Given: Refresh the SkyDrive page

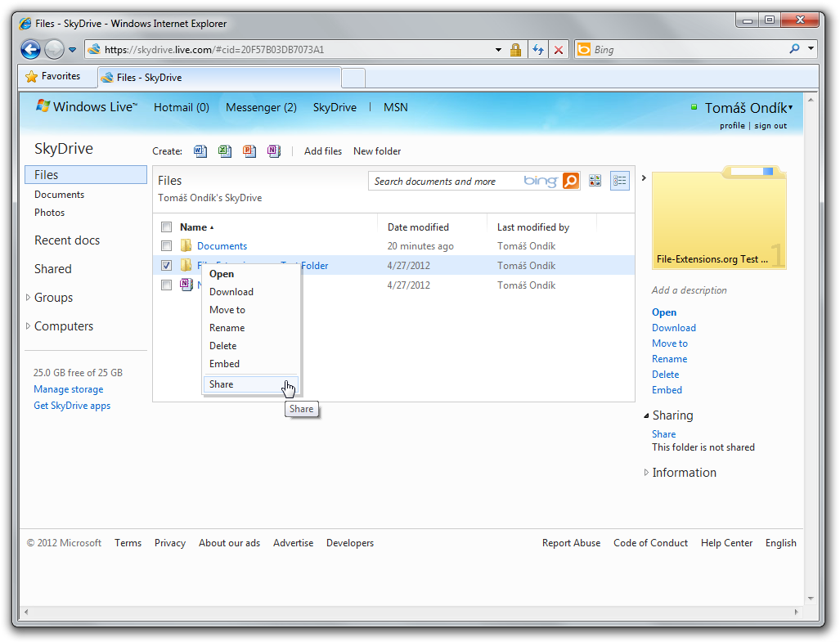Looking at the screenshot, I should click(x=538, y=49).
